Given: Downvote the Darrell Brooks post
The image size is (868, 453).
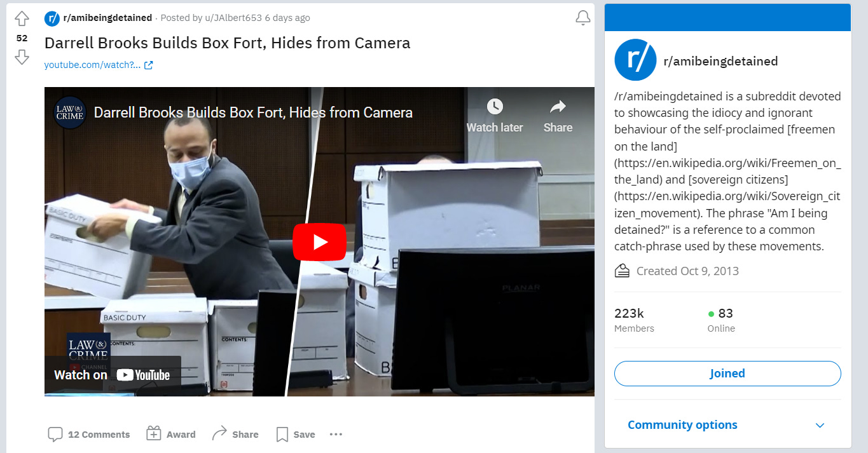Looking at the screenshot, I should pyautogui.click(x=22, y=58).
